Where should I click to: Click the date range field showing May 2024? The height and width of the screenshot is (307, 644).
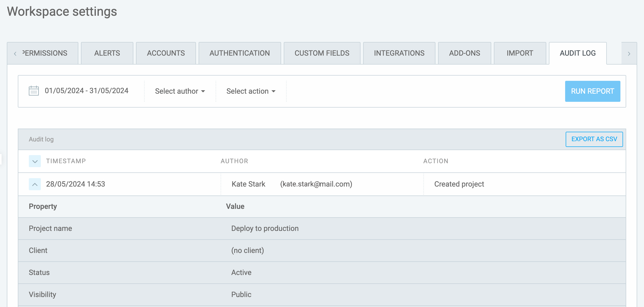click(86, 91)
